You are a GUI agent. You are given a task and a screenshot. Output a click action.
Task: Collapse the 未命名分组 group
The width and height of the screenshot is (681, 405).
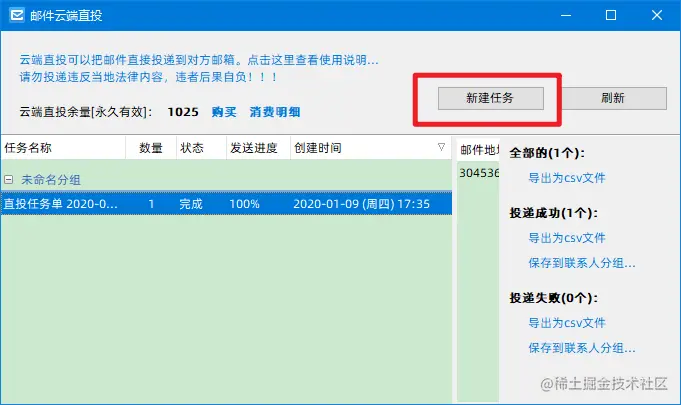click(x=9, y=179)
